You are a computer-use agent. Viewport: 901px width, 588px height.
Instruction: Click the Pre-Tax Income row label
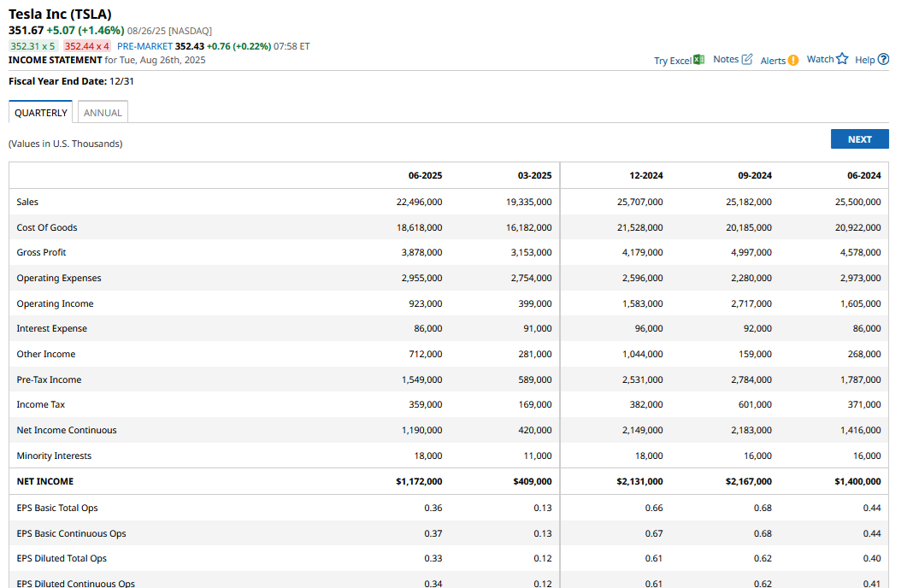[x=49, y=379]
